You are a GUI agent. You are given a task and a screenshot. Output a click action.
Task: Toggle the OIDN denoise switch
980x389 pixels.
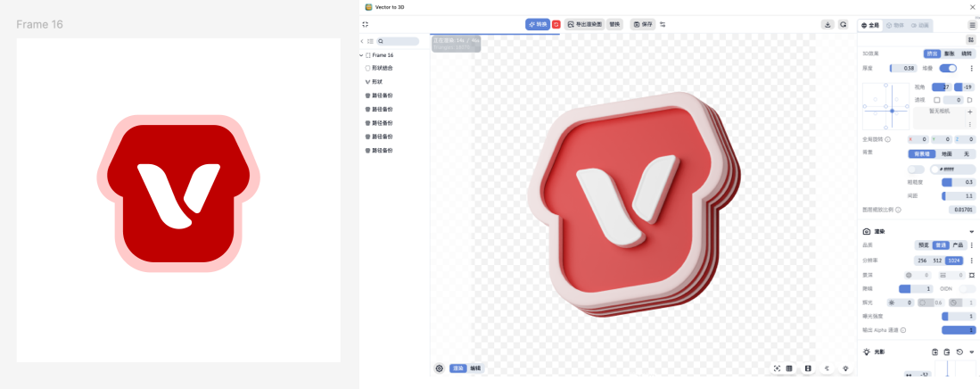967,289
